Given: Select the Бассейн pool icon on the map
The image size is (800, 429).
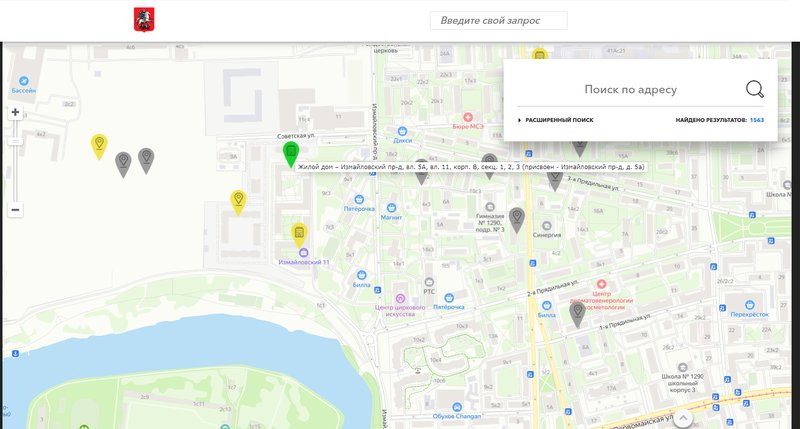Looking at the screenshot, I should (23, 81).
